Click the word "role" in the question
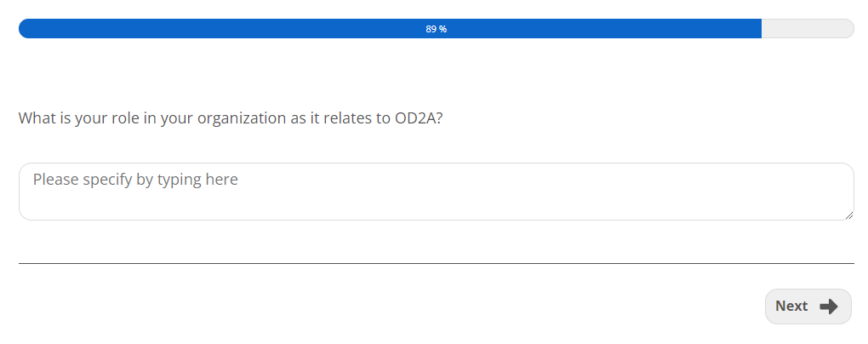Screen dimensions: 868x344 point(123,118)
